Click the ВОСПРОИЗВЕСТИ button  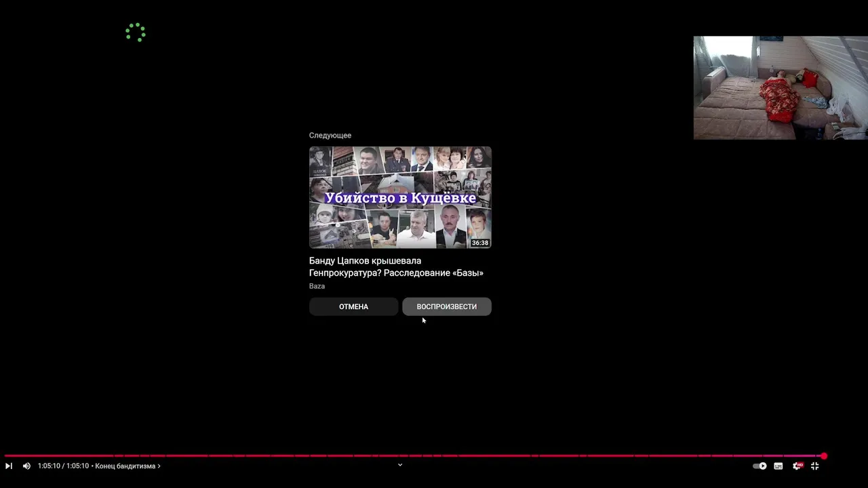click(446, 306)
